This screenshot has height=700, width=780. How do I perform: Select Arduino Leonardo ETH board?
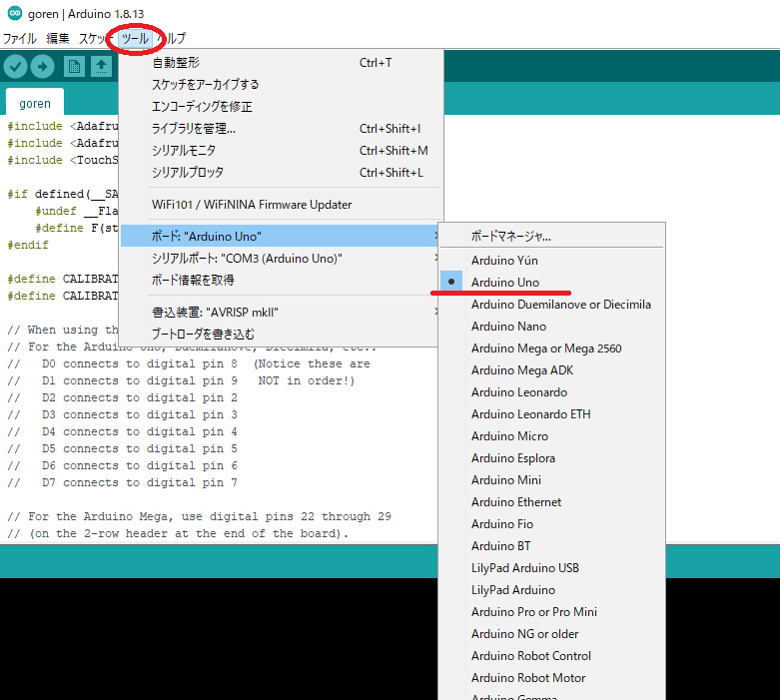[x=552, y=414]
